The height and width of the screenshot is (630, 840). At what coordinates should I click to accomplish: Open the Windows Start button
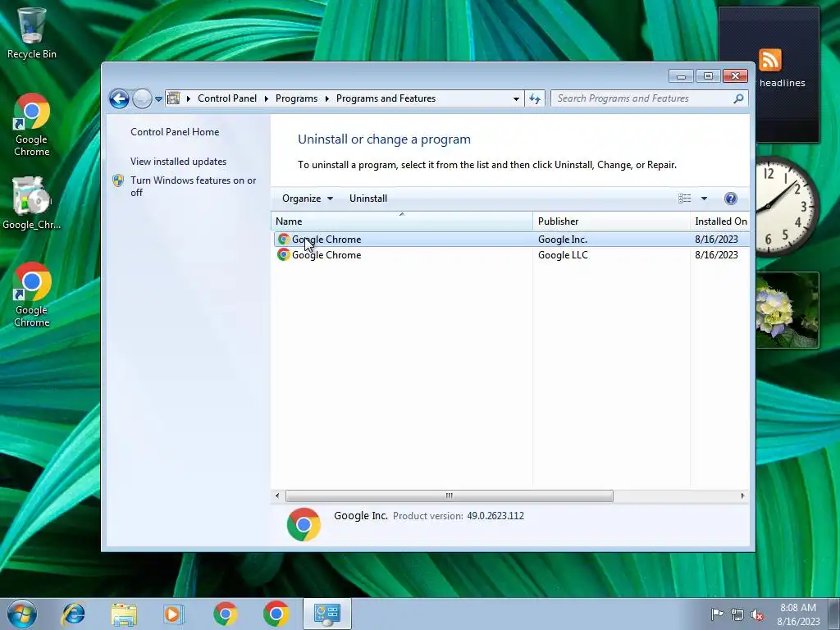[22, 614]
